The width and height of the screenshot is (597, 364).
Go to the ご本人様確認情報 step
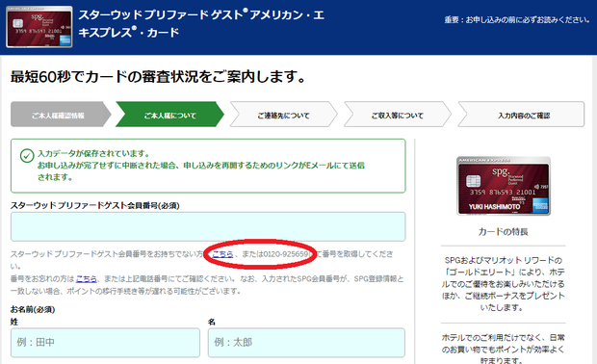(60, 115)
